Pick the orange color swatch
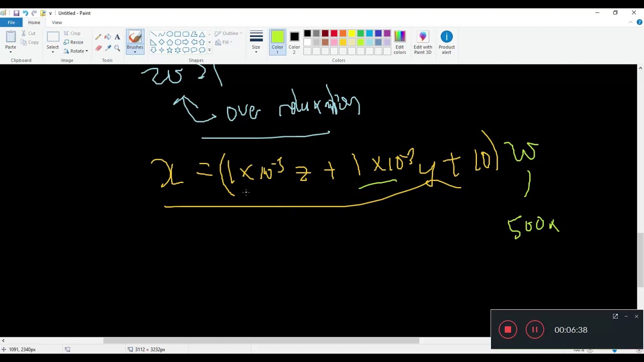 343,34
